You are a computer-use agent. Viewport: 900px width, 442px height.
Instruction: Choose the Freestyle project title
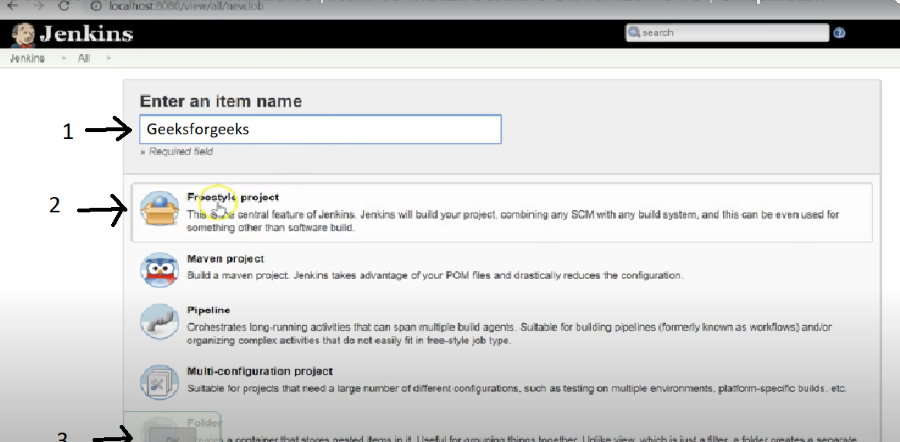[233, 197]
